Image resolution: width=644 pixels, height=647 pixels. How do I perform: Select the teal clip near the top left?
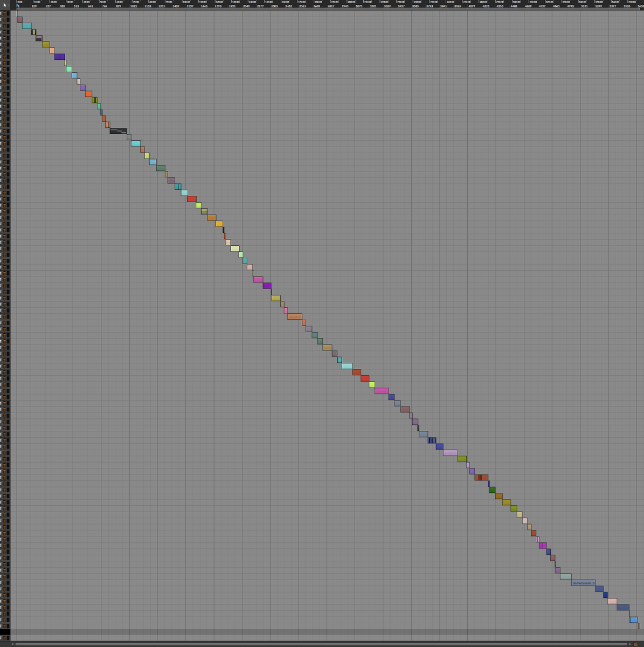(x=27, y=25)
